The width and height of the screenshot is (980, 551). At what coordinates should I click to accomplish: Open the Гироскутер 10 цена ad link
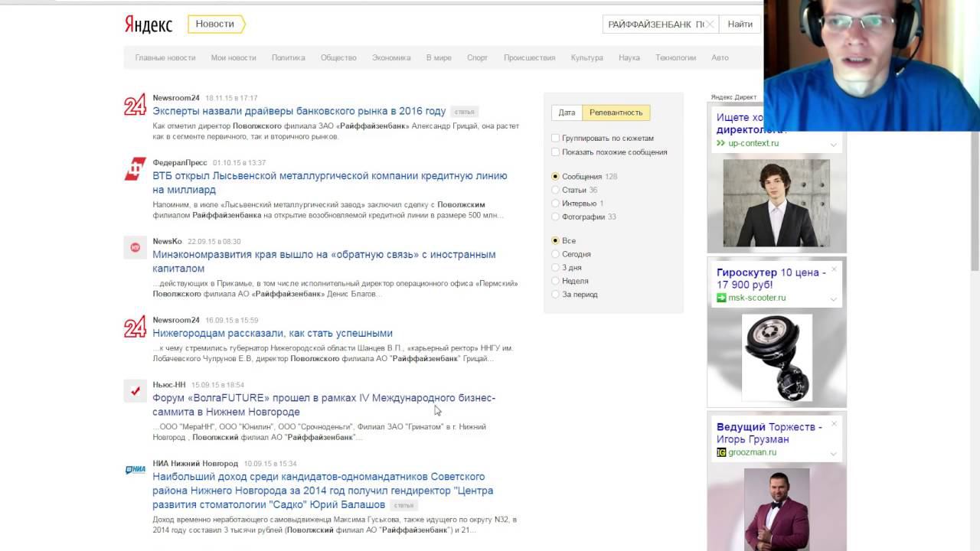(771, 278)
